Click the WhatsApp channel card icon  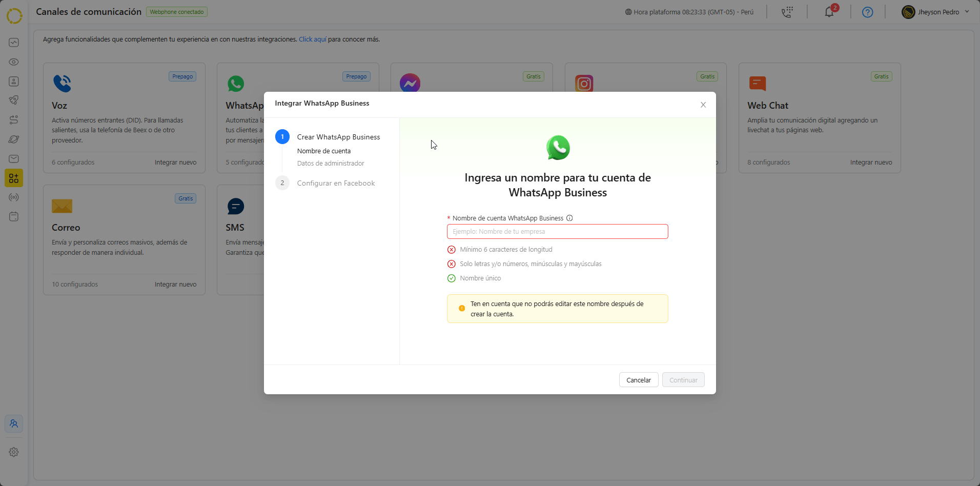(236, 84)
